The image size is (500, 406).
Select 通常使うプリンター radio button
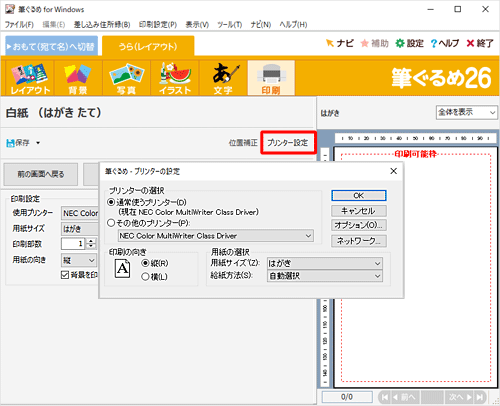(x=111, y=202)
